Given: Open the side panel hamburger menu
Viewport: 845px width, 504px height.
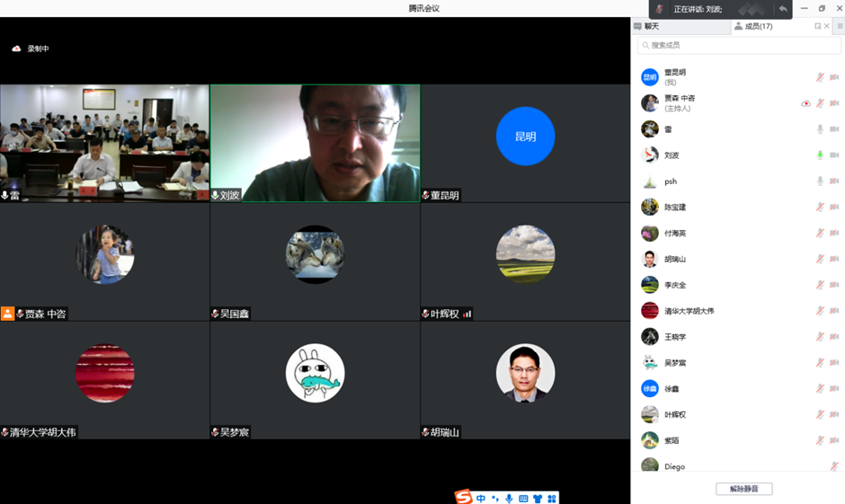Looking at the screenshot, I should coord(840,26).
